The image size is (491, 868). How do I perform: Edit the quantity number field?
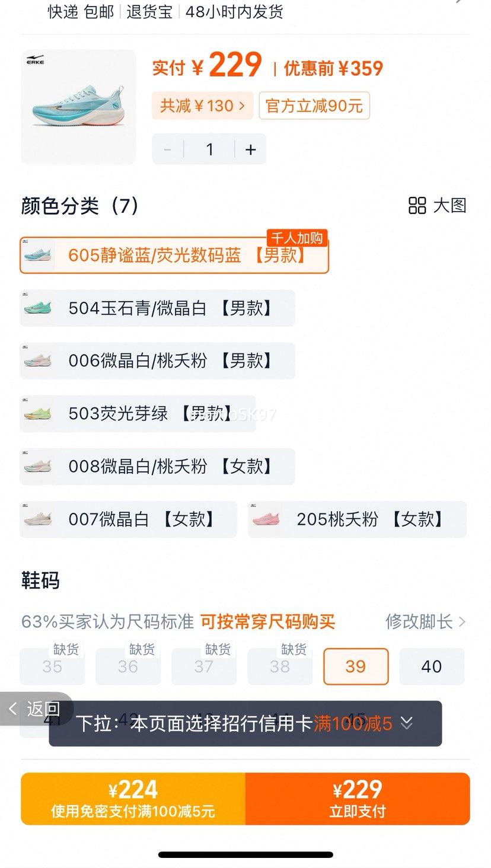pyautogui.click(x=209, y=149)
